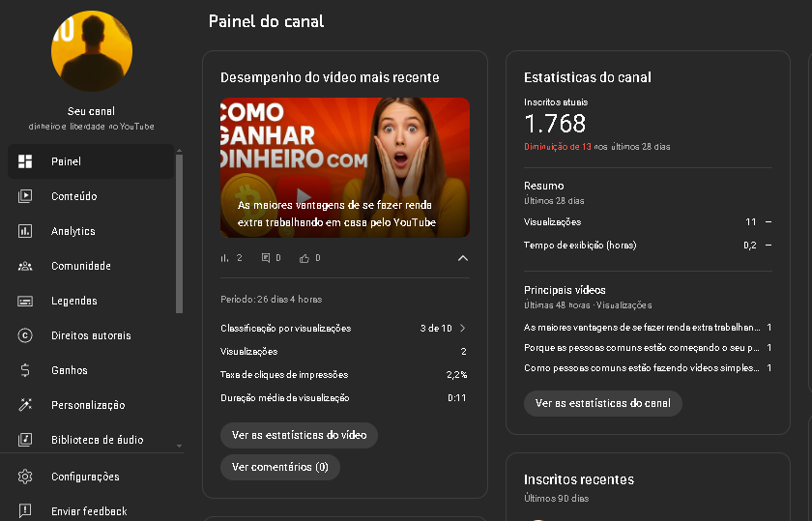
Task: Open the Biblioteca de áudio icon
Action: tap(25, 440)
